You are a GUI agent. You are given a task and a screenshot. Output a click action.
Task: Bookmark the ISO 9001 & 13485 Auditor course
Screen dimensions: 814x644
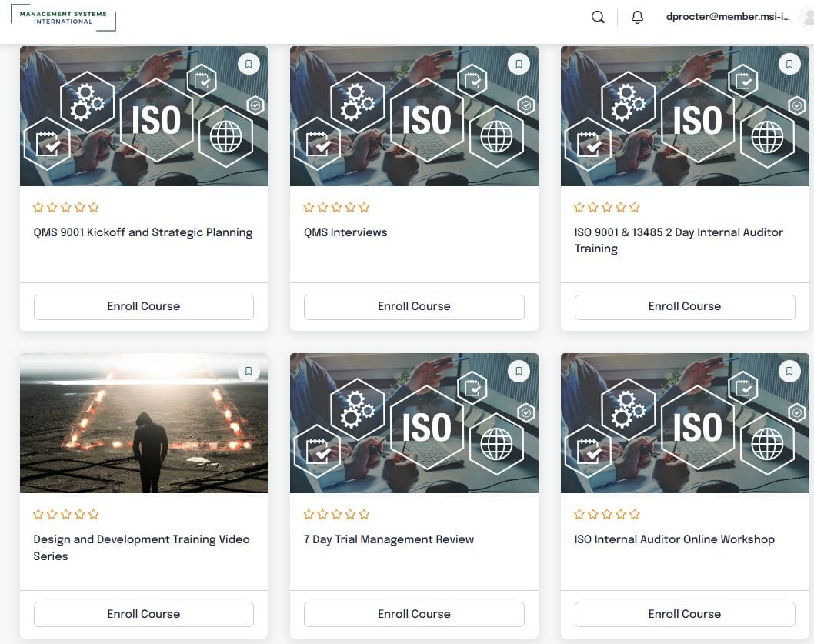(x=789, y=65)
